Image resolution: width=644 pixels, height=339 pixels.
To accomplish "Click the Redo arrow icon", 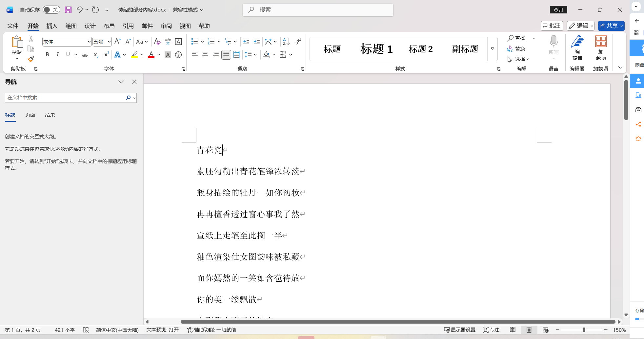I will pyautogui.click(x=95, y=10).
